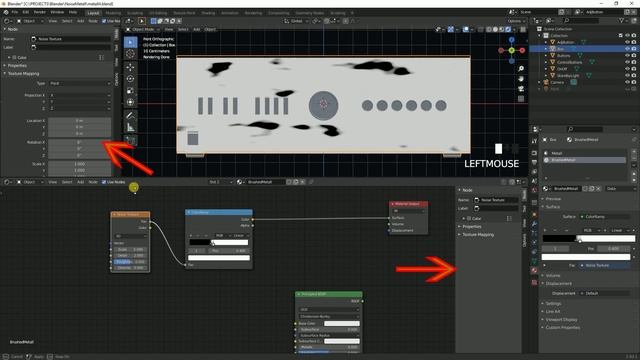Select the Rotate tool in viewport toolbar
Screen dimensions: 640x360
[x=130, y=79]
